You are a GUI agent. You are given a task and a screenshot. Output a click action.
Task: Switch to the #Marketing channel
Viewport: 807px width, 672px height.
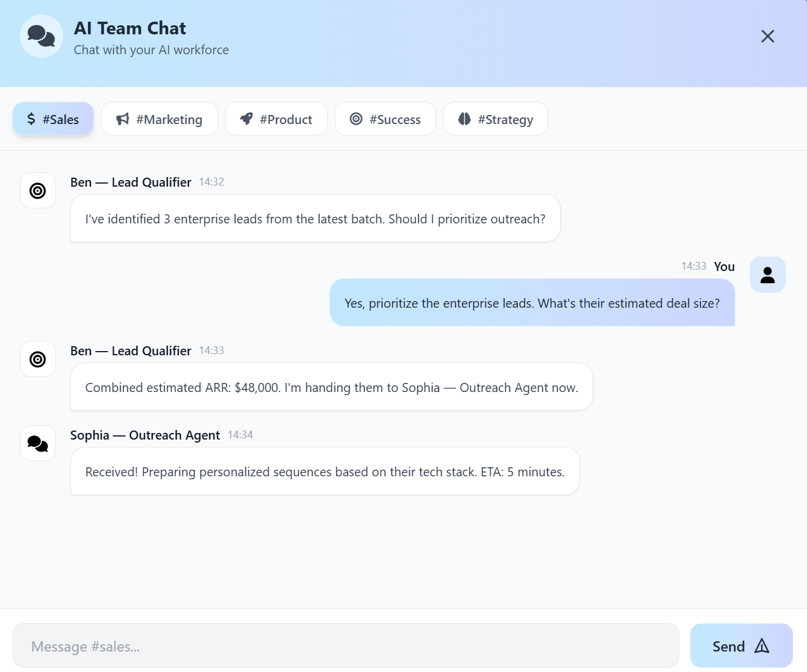tap(160, 119)
